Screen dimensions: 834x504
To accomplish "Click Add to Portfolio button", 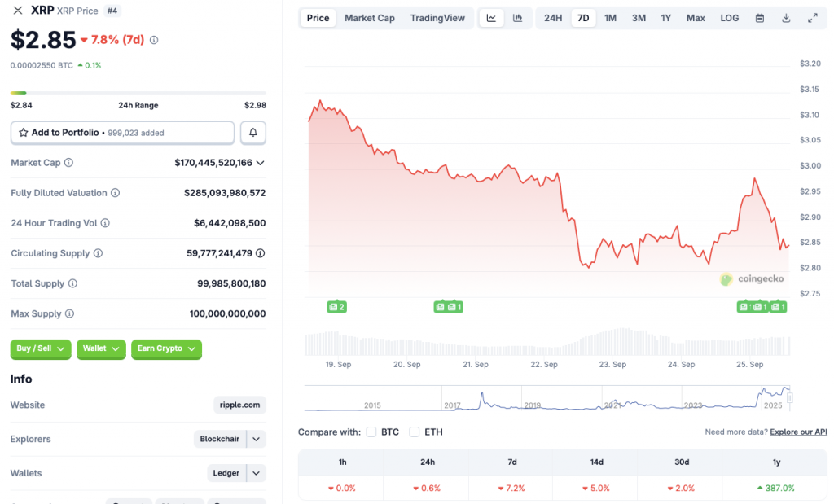I will 122,133.
